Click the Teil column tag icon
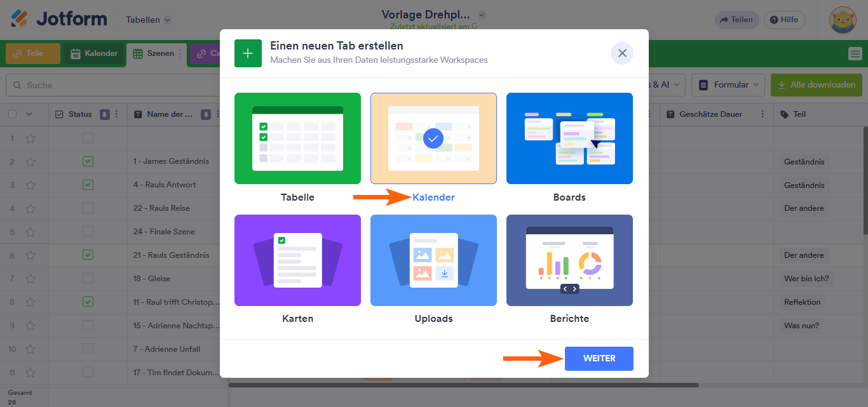Viewport: 868px width, 407px height. point(783,114)
